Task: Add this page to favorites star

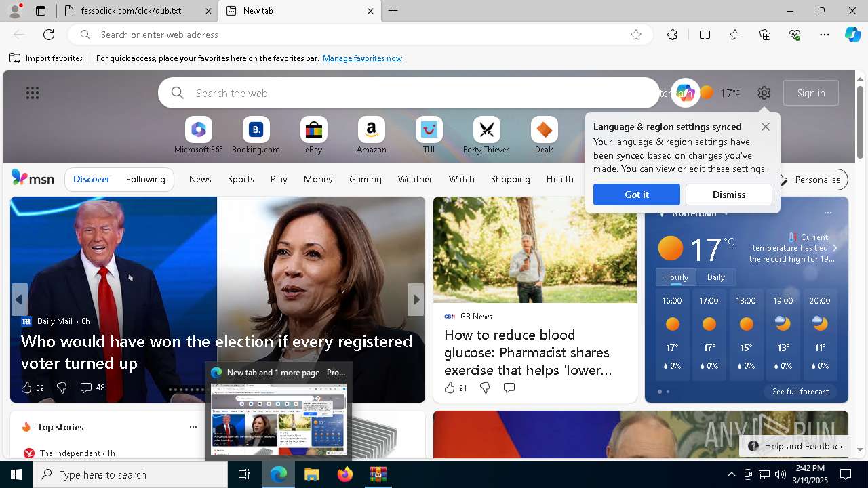Action: pos(636,35)
